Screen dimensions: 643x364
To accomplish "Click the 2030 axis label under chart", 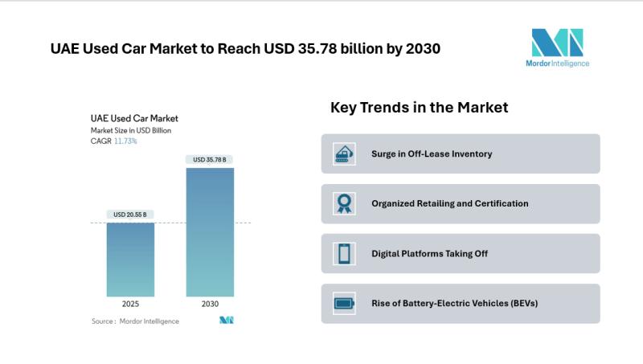I will coord(210,305).
